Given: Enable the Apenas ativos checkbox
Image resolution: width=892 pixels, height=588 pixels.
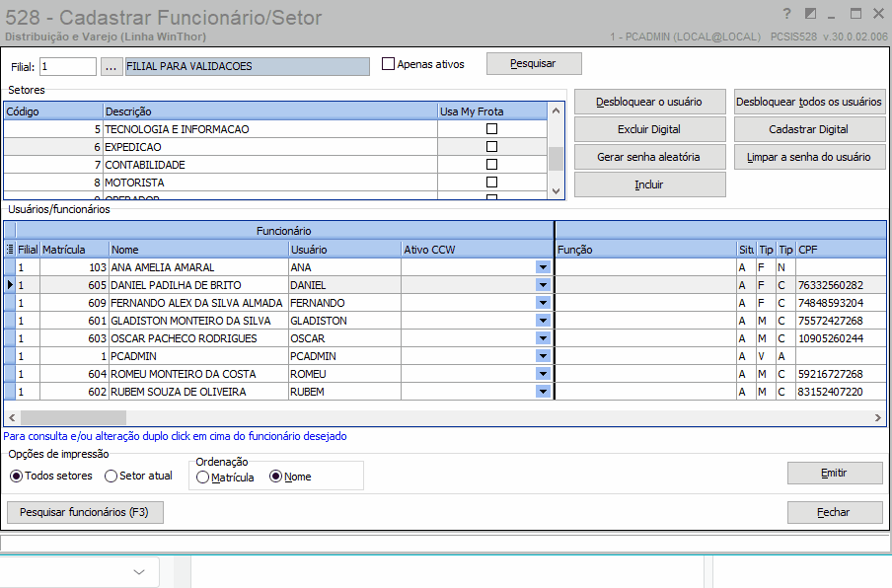Looking at the screenshot, I should tap(388, 64).
